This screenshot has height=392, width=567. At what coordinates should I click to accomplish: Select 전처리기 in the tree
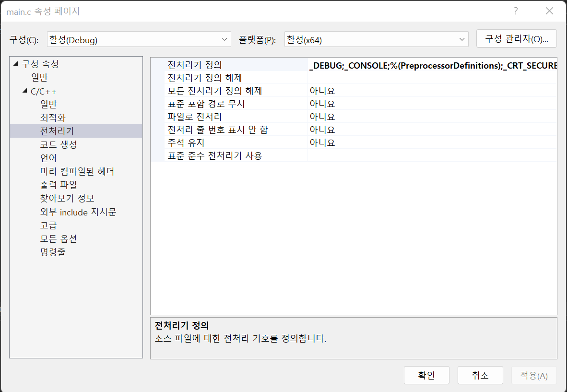(76, 131)
